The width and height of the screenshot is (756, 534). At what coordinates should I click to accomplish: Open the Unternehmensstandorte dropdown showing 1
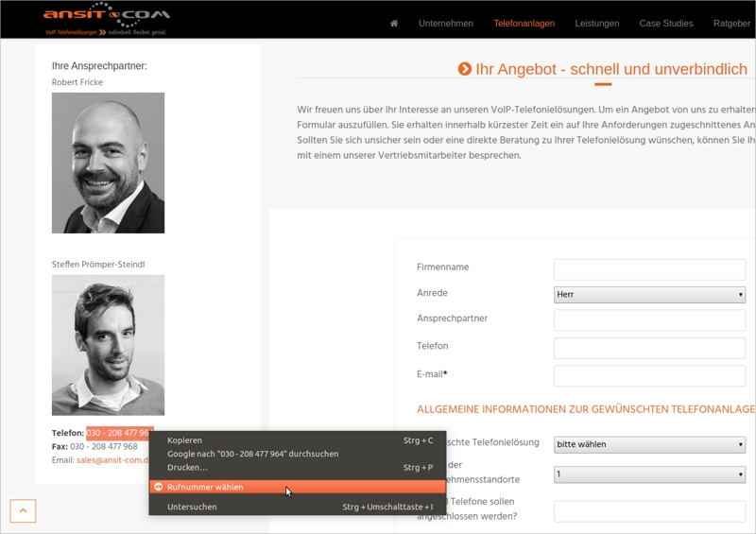click(x=649, y=474)
